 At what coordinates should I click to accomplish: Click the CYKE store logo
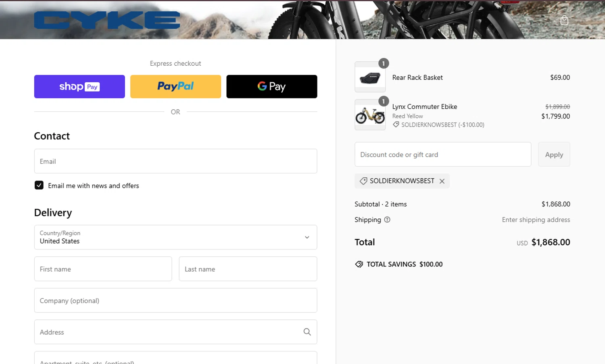(x=107, y=20)
